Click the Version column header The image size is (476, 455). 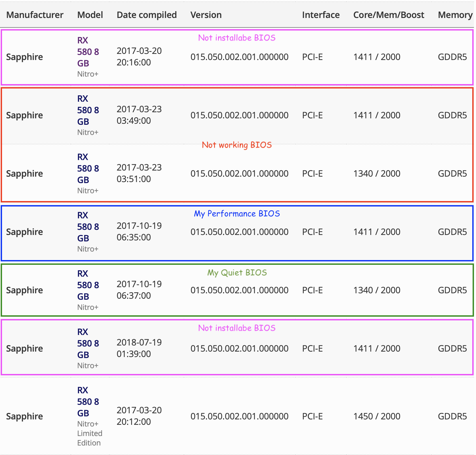(x=206, y=15)
